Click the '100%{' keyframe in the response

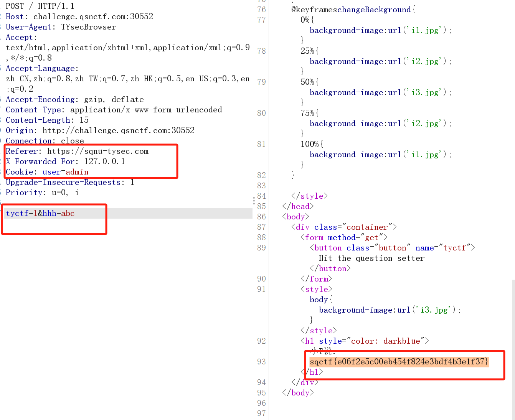click(312, 144)
